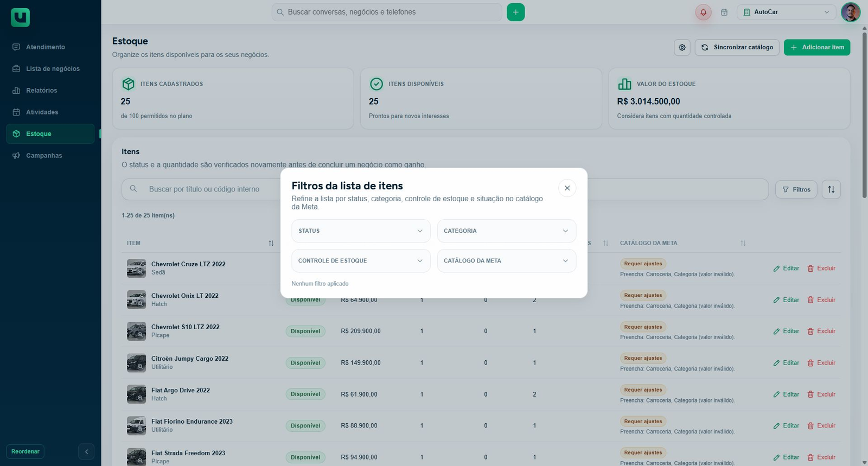Open the stock settings gear
This screenshot has height=466, width=868.
pos(682,47)
